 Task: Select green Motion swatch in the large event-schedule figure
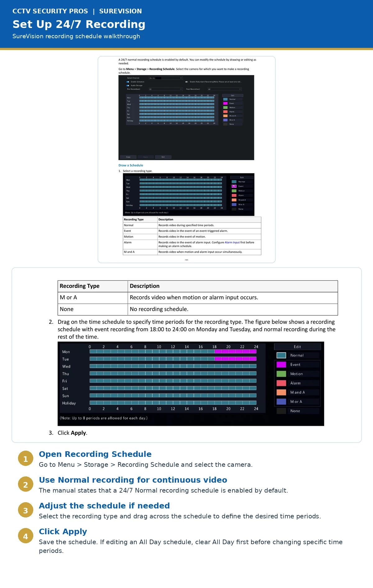(x=281, y=374)
